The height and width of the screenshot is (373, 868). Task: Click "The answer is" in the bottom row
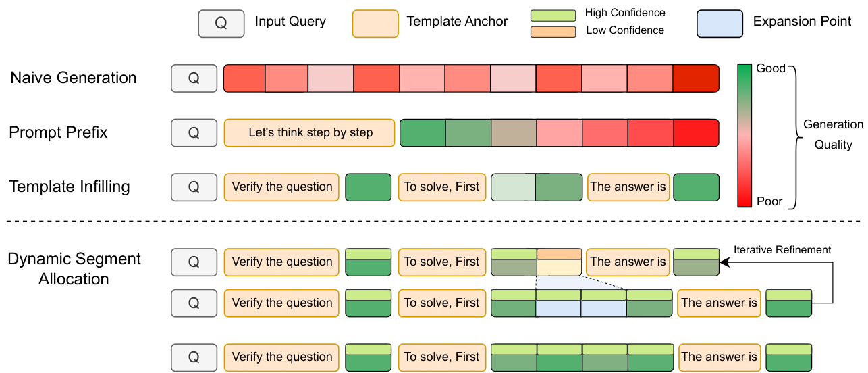[719, 357]
